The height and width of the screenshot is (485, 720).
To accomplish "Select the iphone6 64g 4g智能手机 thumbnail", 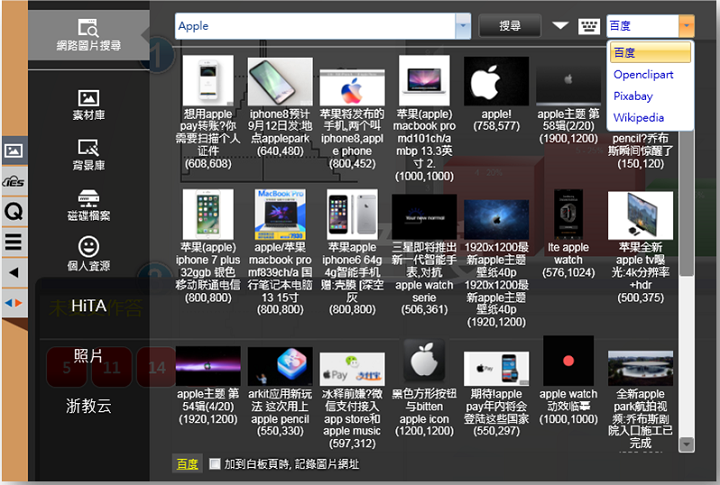I will [352, 214].
